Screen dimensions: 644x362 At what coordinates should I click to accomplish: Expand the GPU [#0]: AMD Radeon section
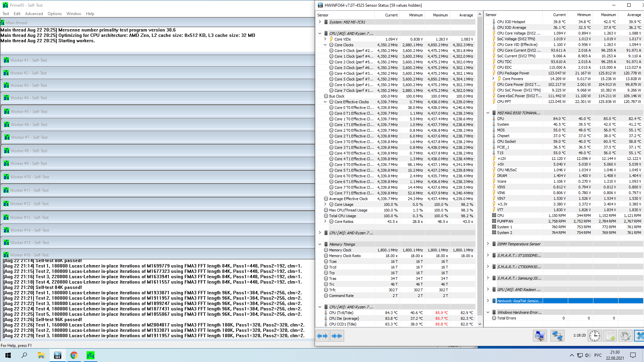(488, 290)
